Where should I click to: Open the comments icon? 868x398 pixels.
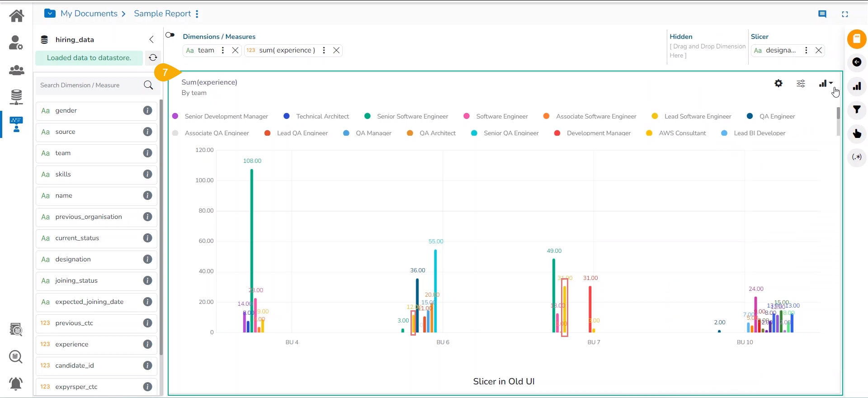pyautogui.click(x=822, y=14)
